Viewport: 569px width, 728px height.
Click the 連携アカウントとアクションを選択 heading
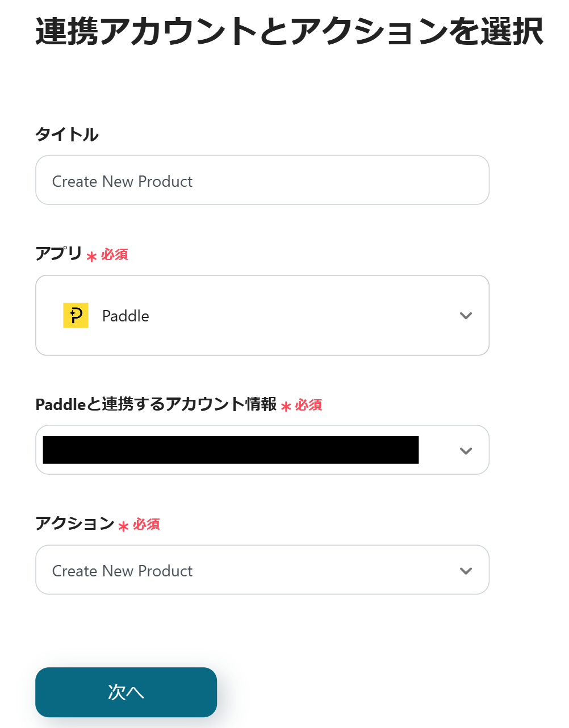[289, 32]
